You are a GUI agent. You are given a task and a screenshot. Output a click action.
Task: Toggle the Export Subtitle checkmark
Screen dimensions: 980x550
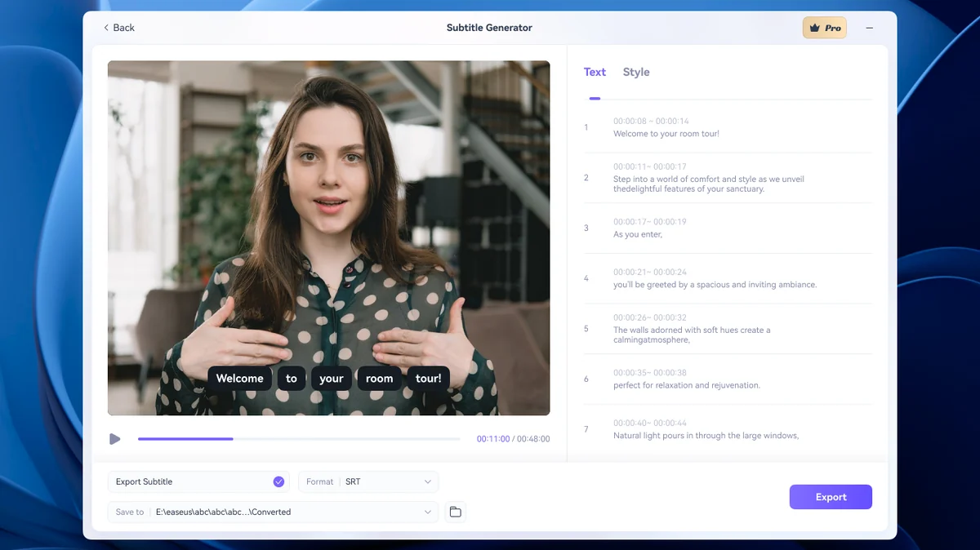pos(278,481)
